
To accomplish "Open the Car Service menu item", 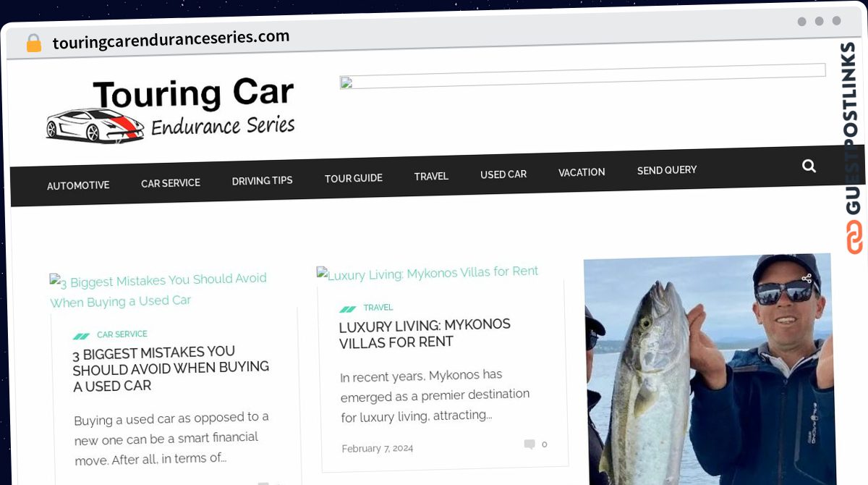I will (x=171, y=183).
